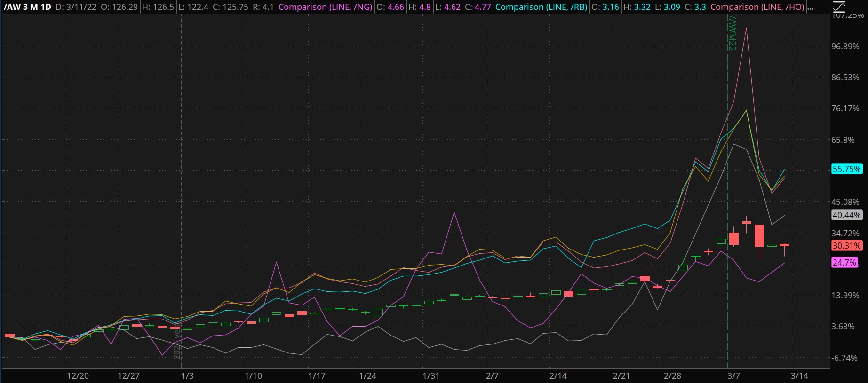Screen dimensions: 868x383
Task: Select the Comparison (LINE, /RB) study label
Action: pyautogui.click(x=541, y=7)
